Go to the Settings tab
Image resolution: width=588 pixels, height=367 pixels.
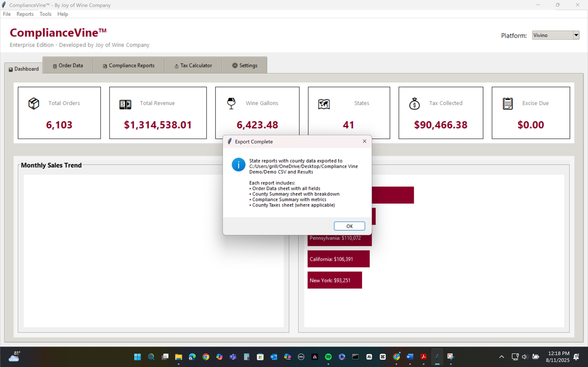click(x=245, y=65)
